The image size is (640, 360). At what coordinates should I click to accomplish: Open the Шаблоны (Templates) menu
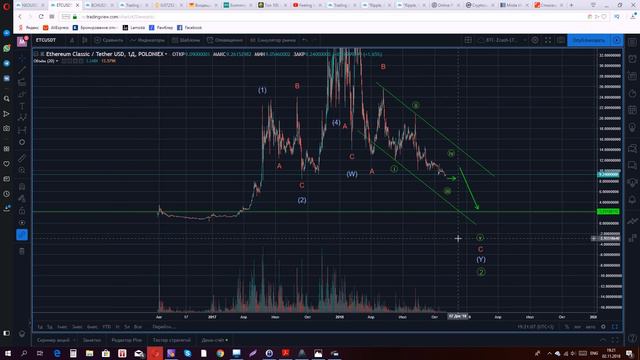click(x=186, y=40)
